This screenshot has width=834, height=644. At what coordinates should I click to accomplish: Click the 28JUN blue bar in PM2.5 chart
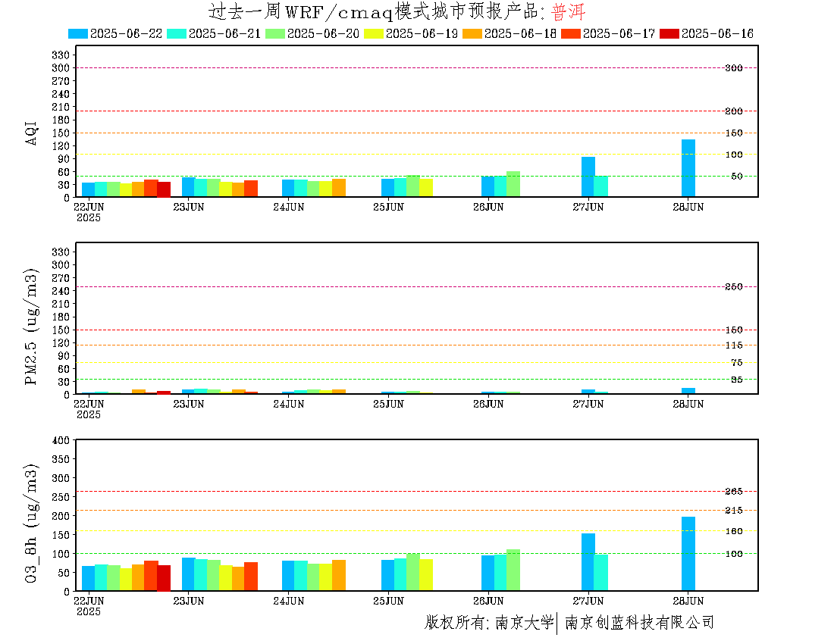(x=688, y=391)
